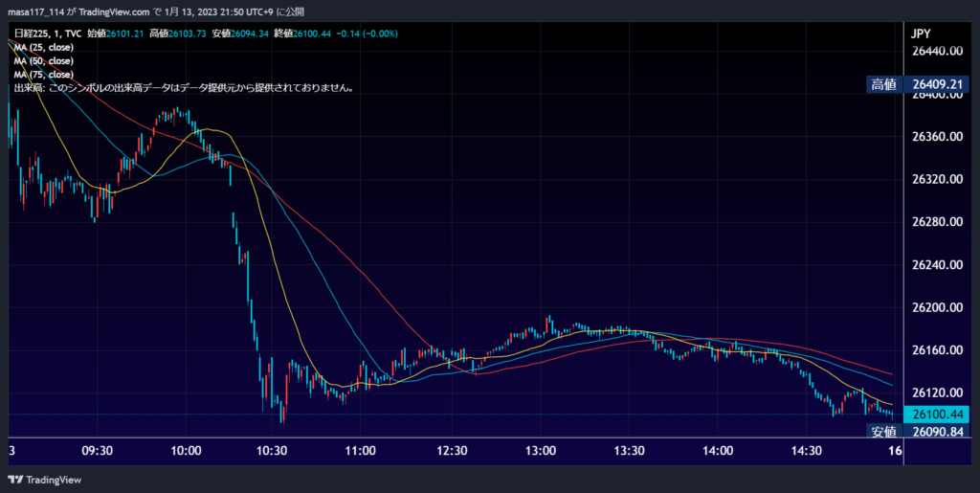
Task: Click the 高値 26409.21 price label
Action: click(918, 84)
